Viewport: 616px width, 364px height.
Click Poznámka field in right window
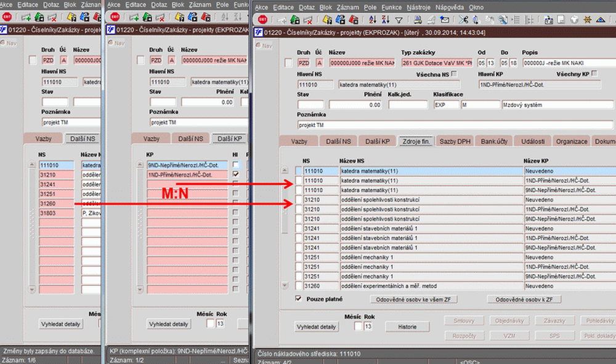click(455, 125)
